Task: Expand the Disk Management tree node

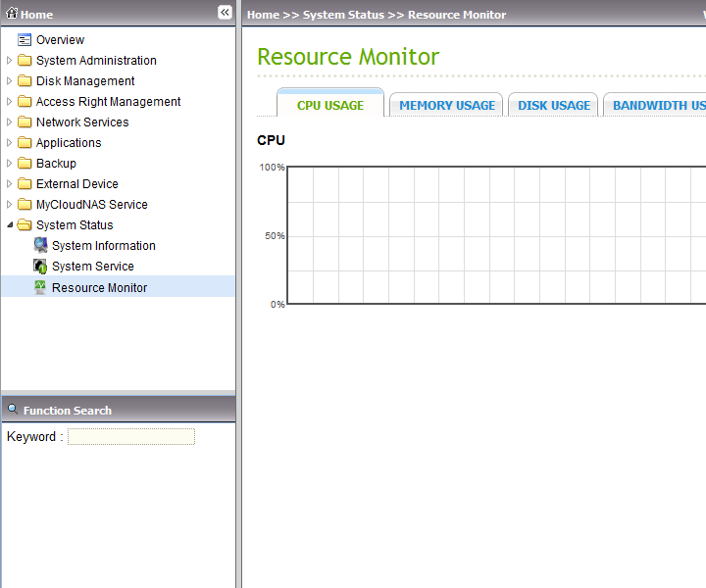Action: point(10,81)
